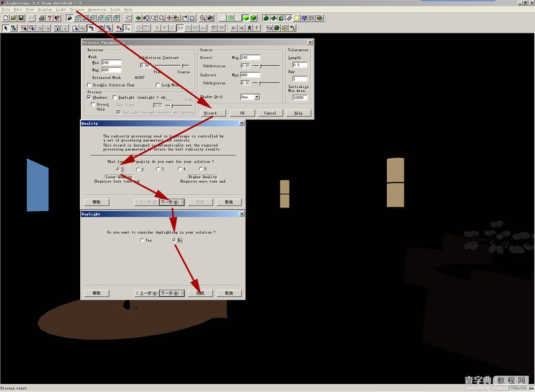
Task: Toggle the XY plane constraint button
Action: [x=180, y=28]
